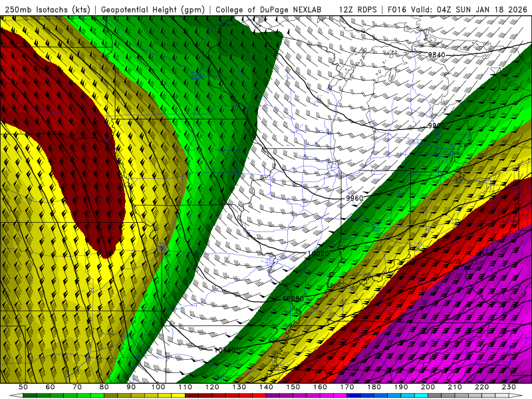
Task: Click the 170 knot legend label
Action: click(347, 387)
